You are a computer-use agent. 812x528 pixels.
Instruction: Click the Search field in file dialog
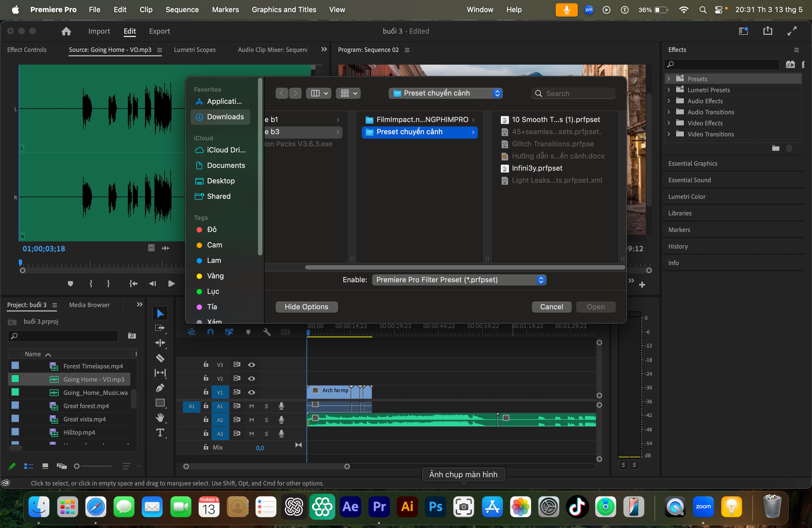point(573,93)
